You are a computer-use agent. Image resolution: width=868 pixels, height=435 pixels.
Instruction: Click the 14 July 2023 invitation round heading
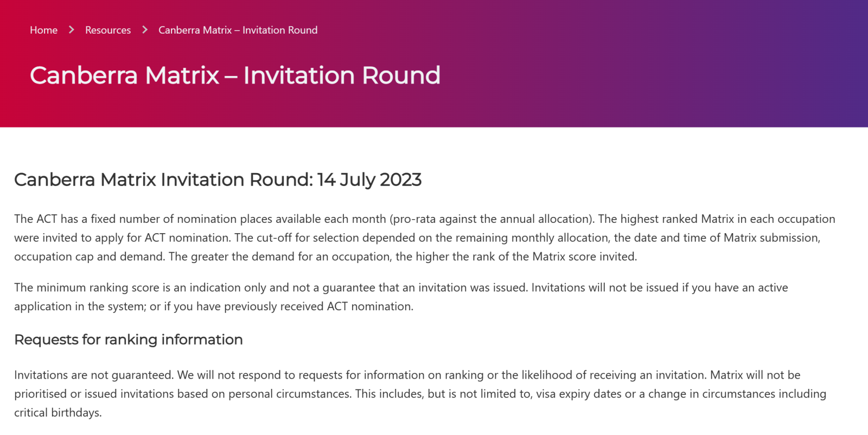(218, 180)
